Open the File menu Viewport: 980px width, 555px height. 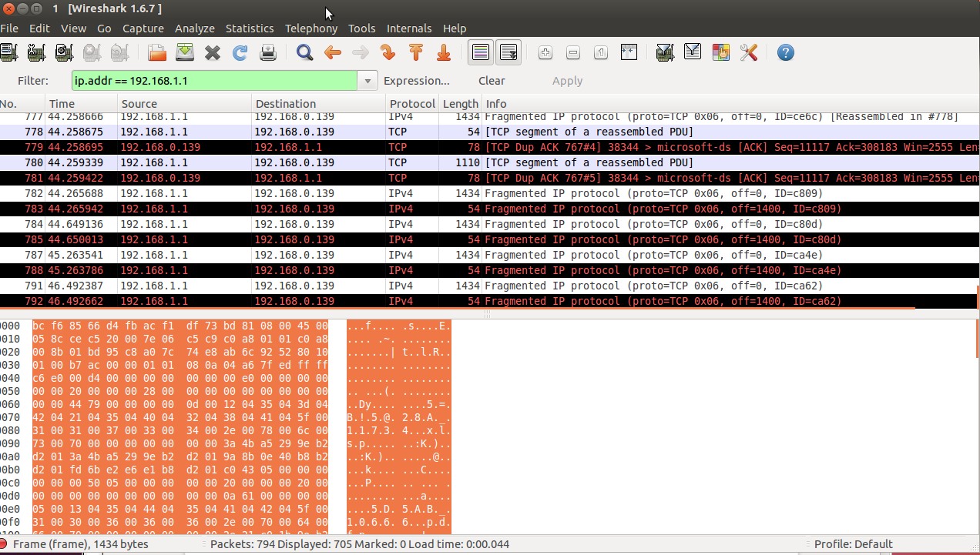coord(9,28)
